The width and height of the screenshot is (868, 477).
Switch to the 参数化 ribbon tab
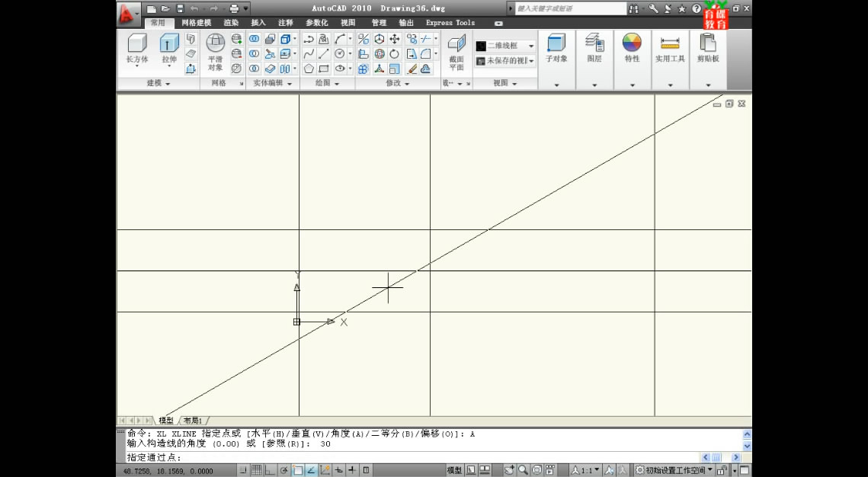click(317, 23)
